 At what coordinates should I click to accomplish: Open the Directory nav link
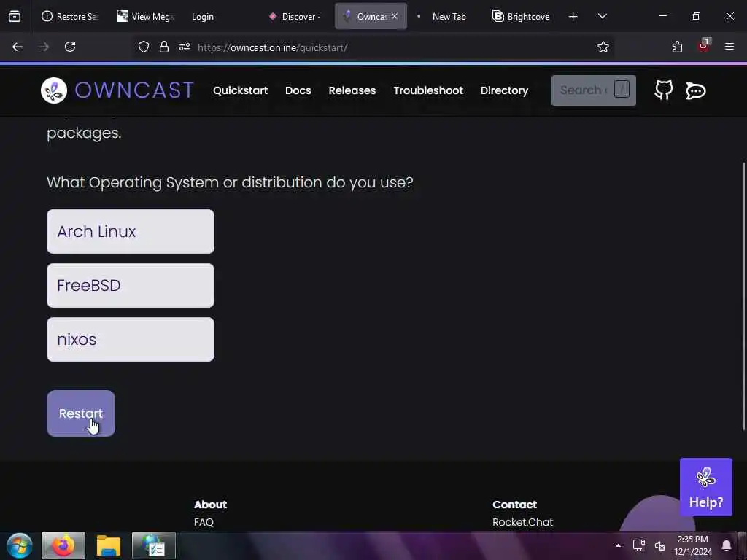coord(504,90)
